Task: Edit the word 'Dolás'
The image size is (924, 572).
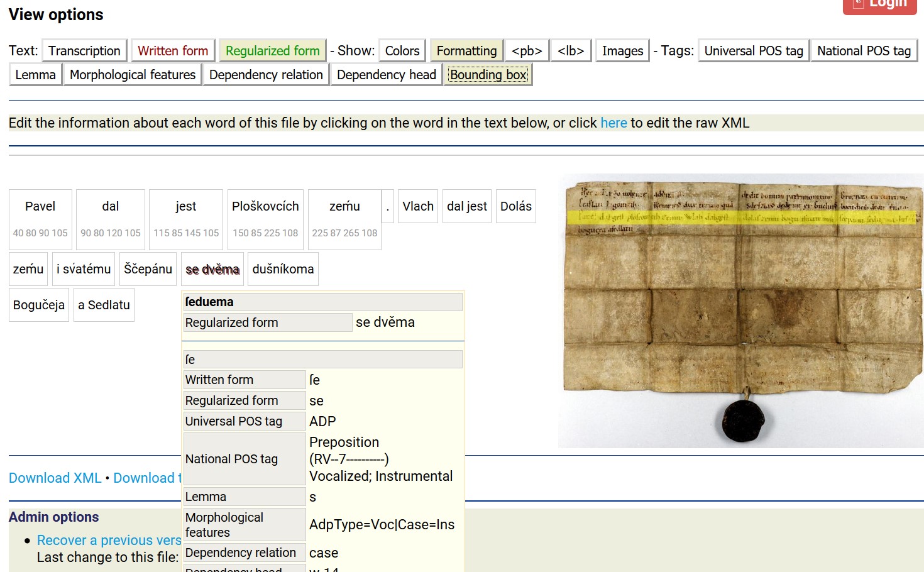Action: pyautogui.click(x=516, y=206)
